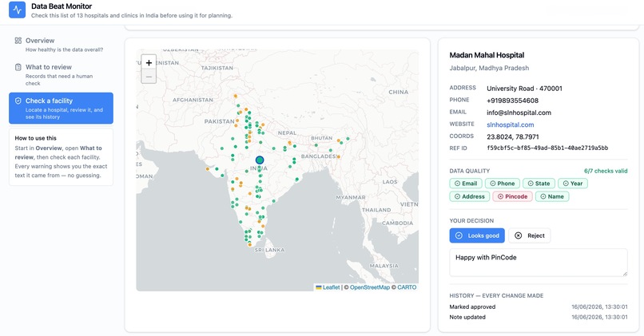Click the address University Road - 470001

pyautogui.click(x=524, y=89)
